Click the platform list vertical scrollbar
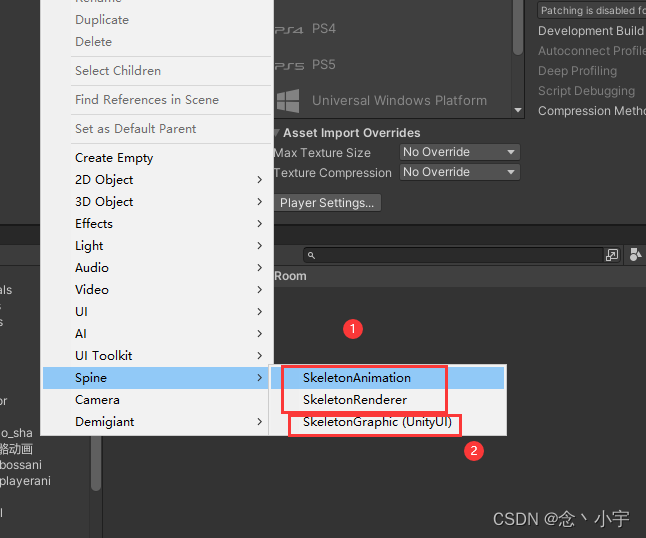 coord(518,27)
